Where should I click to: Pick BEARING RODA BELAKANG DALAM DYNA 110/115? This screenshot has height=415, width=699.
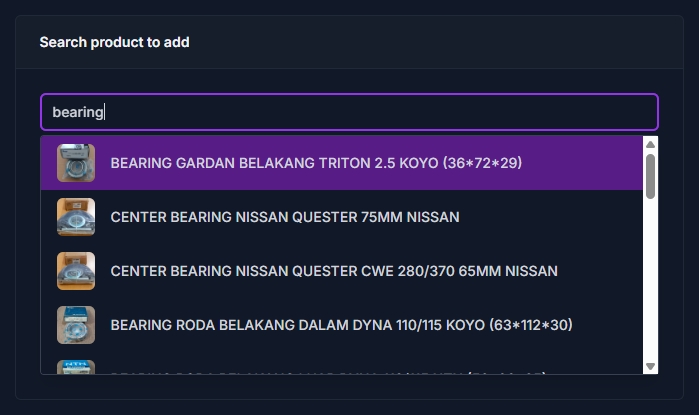[342, 325]
